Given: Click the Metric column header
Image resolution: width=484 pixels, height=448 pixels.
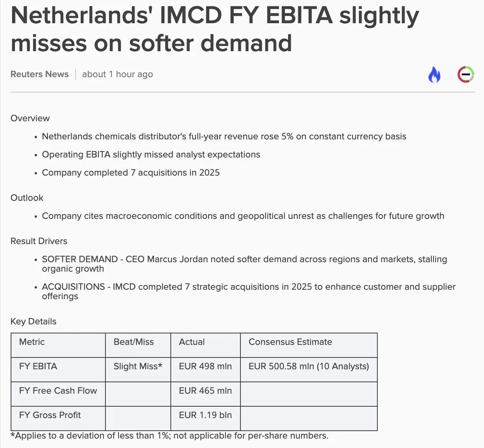Looking at the screenshot, I should [x=32, y=342].
